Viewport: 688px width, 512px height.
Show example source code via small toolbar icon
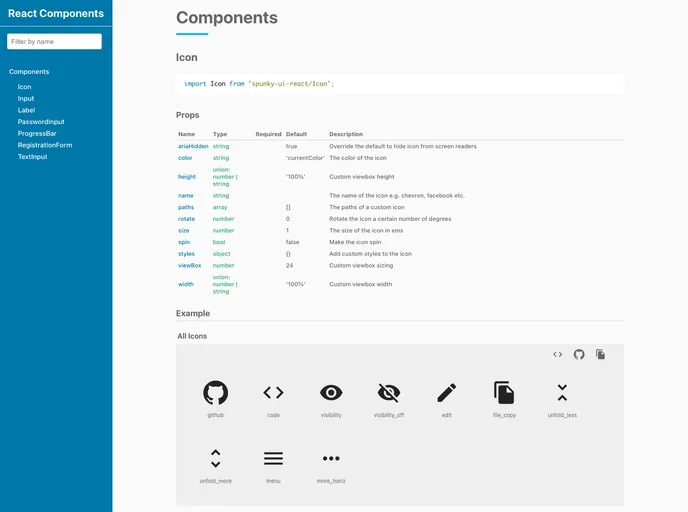(558, 354)
